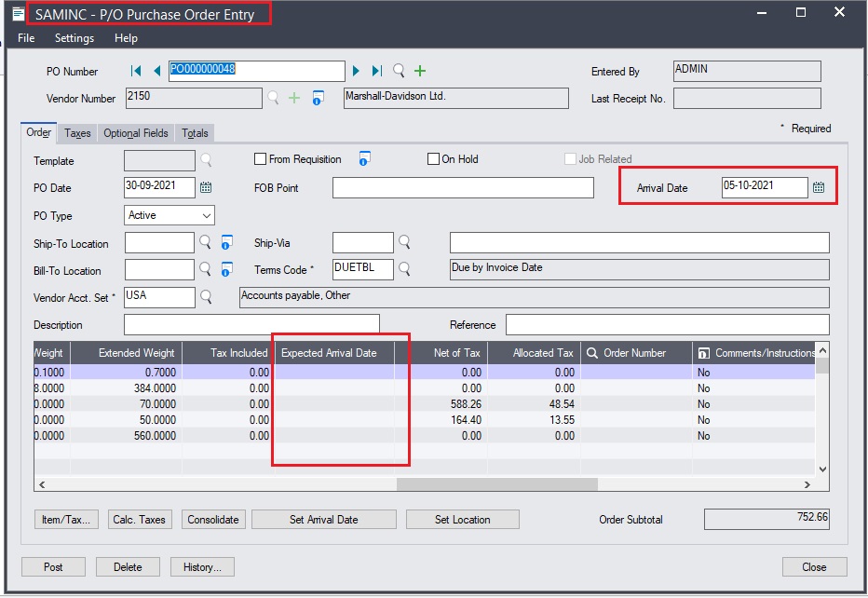Select the Expected Arrival Date column header
Screen dimensions: 868x598
pyautogui.click(x=334, y=353)
